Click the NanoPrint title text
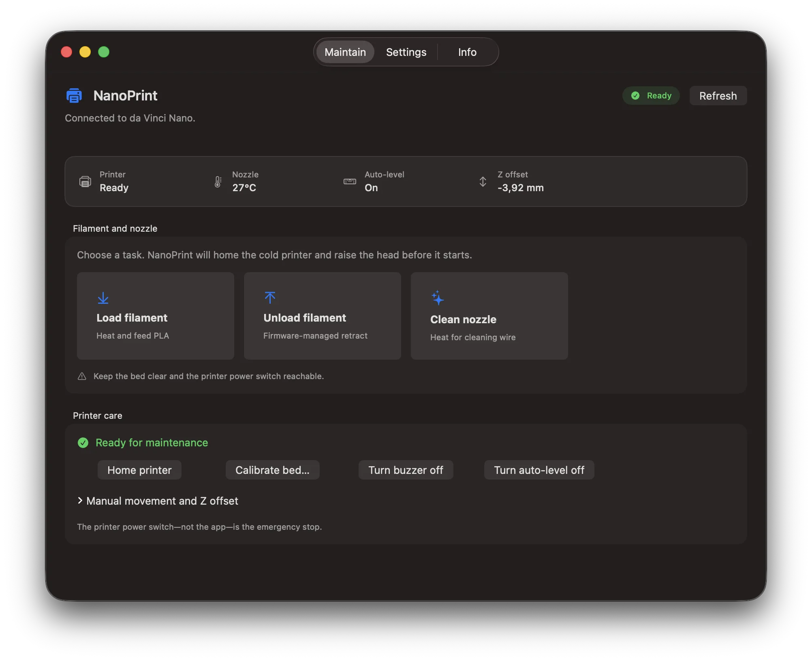Screen dimensions: 812x661 pos(126,96)
